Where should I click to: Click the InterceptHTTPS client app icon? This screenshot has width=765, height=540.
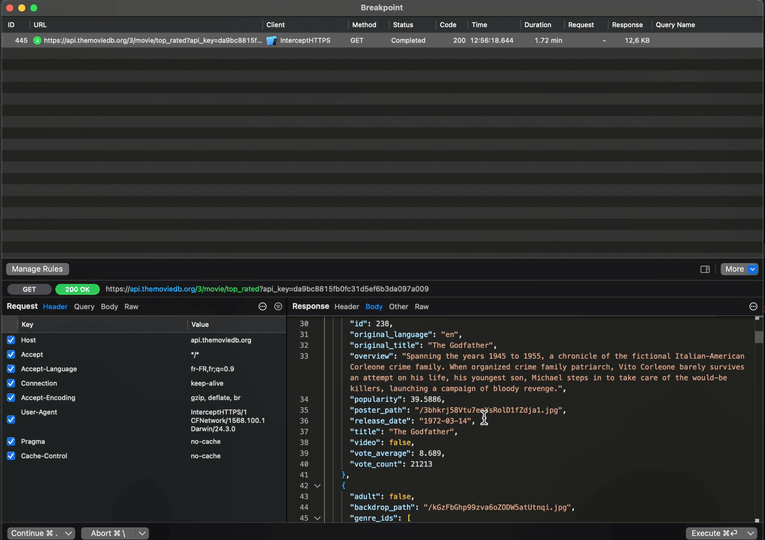click(272, 41)
